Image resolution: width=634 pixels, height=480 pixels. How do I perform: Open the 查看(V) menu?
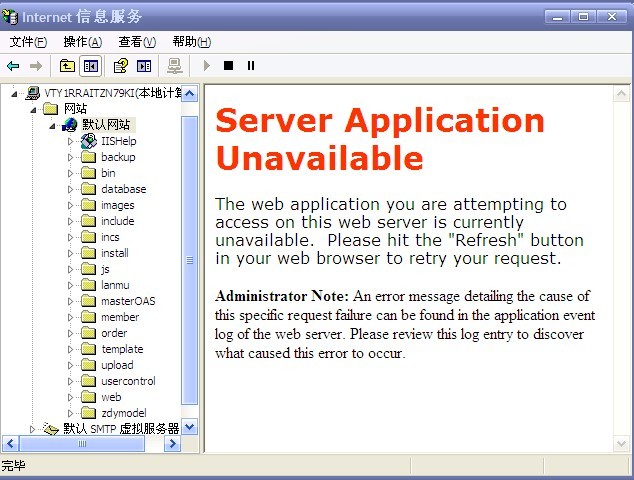tap(137, 42)
